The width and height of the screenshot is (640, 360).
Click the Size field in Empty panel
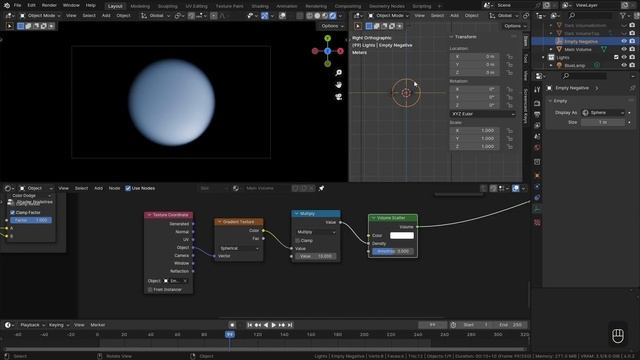click(603, 122)
